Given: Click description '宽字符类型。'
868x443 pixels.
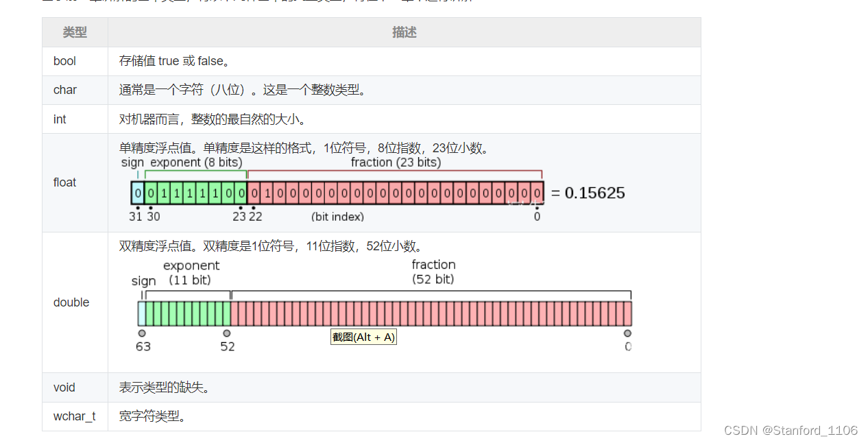Looking at the screenshot, I should pos(153,416).
